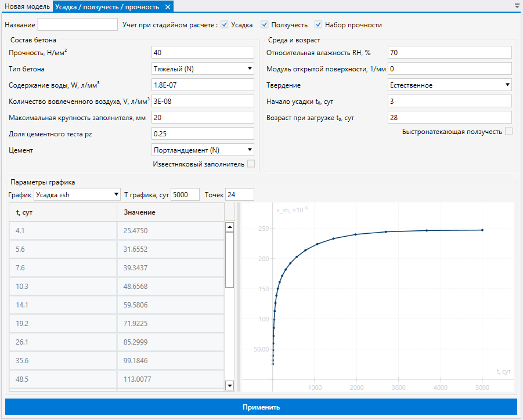Click the Начало усадки field

tap(450, 102)
